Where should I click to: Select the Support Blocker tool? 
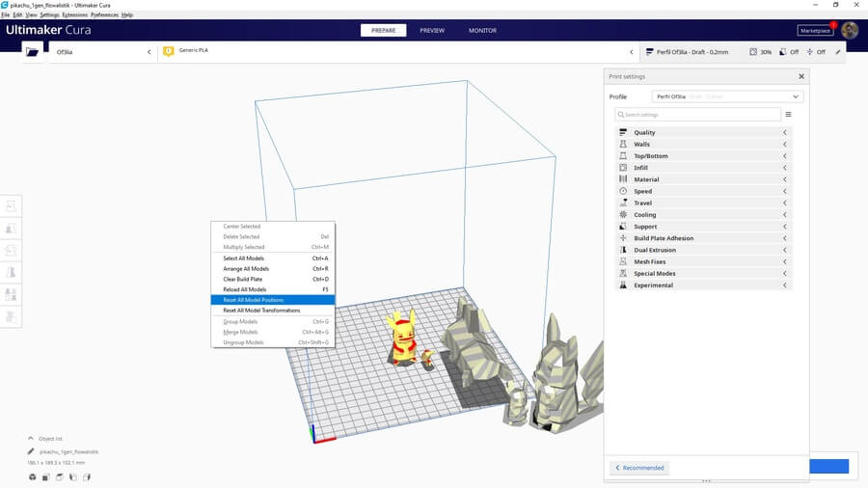(11, 316)
